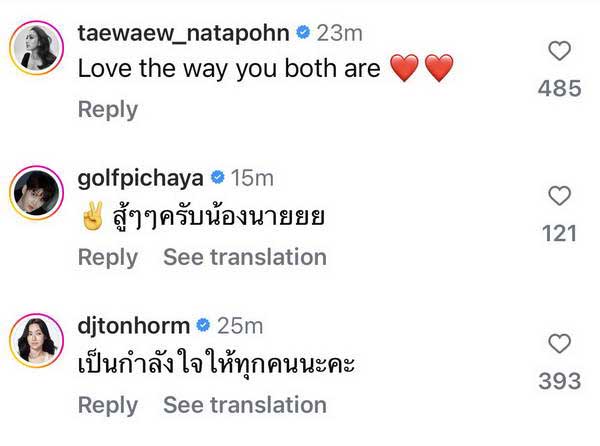Click golfpichaya's blue verified badge

tap(216, 179)
